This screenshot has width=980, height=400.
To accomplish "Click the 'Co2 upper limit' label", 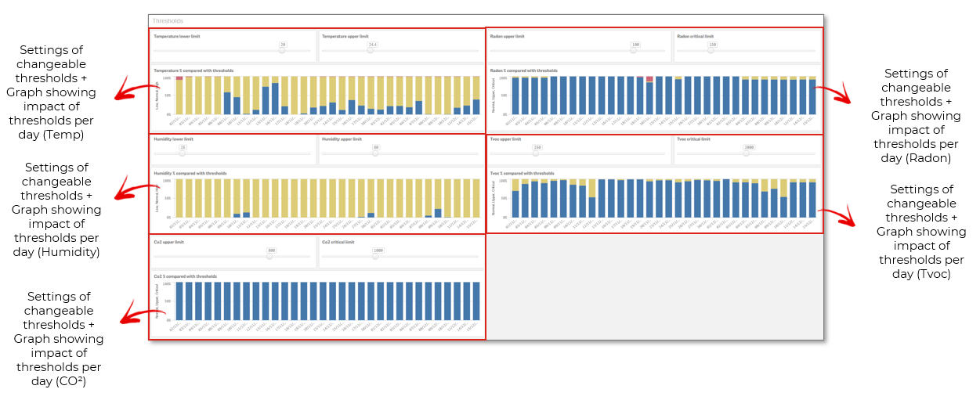I will pyautogui.click(x=169, y=242).
